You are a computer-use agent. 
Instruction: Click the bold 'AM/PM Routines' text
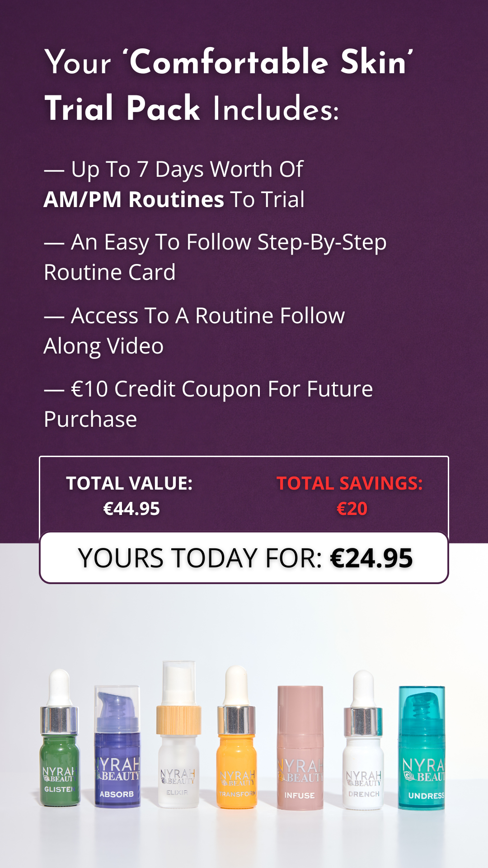tap(134, 200)
